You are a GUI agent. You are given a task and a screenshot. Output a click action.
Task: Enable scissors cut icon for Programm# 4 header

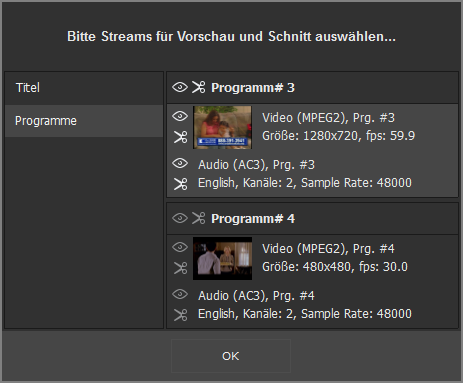click(198, 218)
